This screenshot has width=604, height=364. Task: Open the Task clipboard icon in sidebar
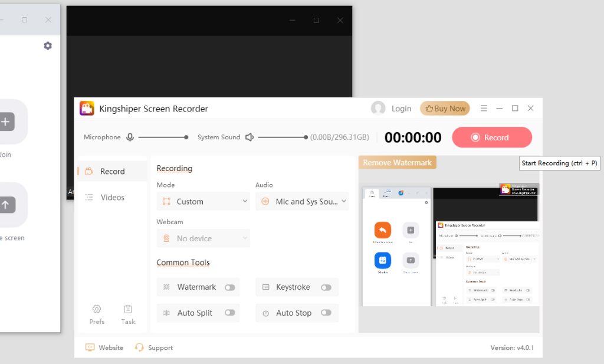(x=128, y=309)
